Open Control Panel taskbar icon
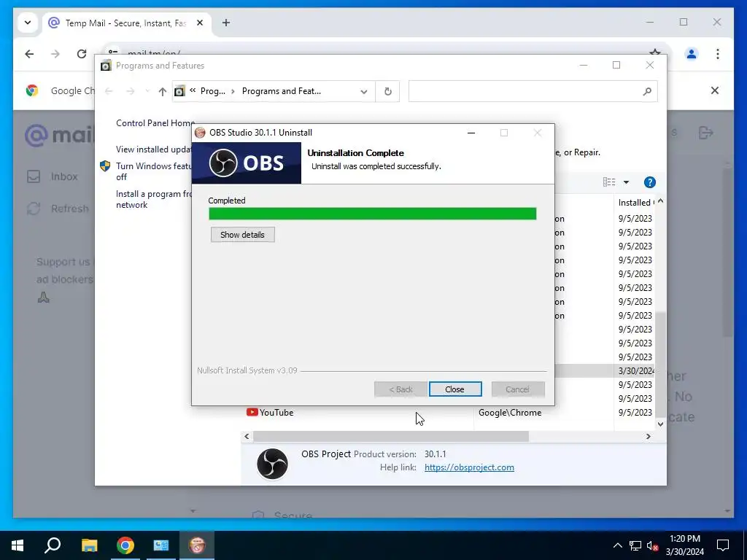 (x=161, y=545)
